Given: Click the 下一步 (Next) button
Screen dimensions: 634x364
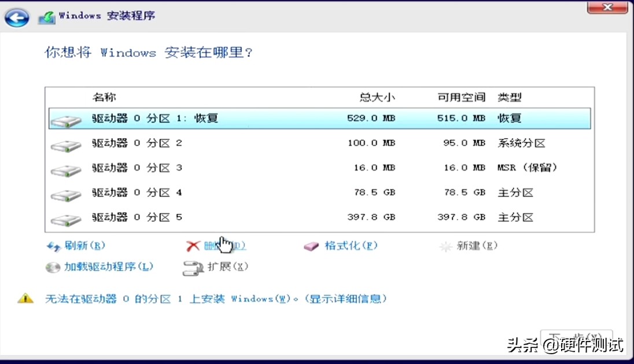Looking at the screenshot, I should 576,341.
